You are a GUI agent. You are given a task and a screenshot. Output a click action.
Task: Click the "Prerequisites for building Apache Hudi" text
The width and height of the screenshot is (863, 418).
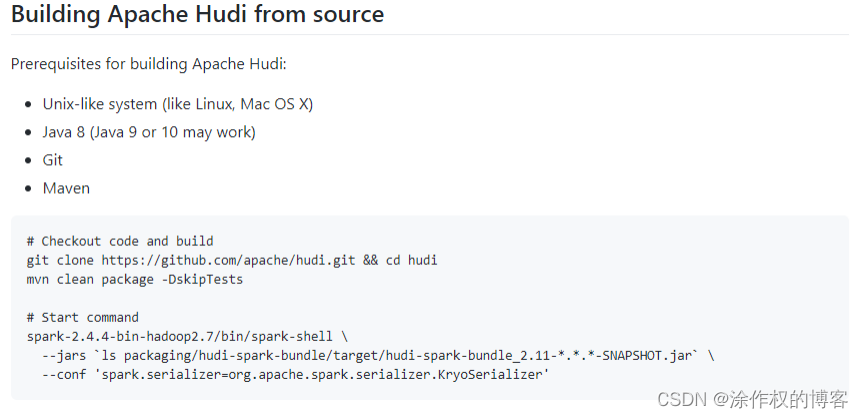tap(149, 64)
